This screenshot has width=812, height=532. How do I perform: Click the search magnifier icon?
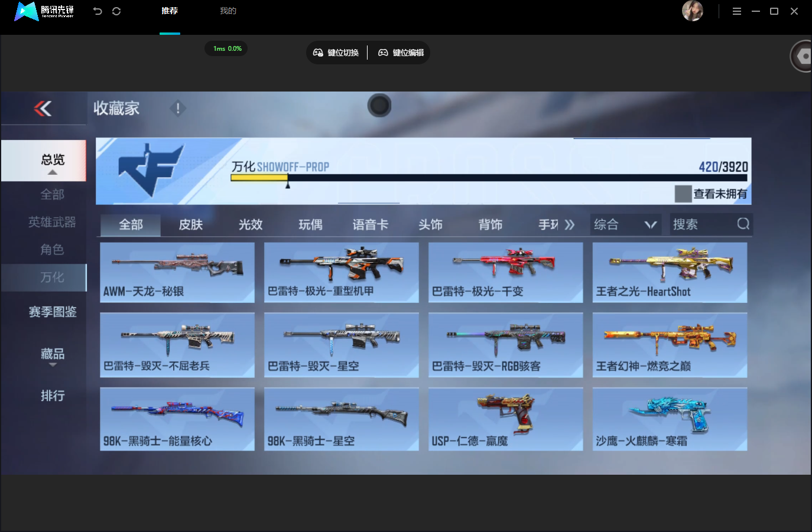coord(743,224)
